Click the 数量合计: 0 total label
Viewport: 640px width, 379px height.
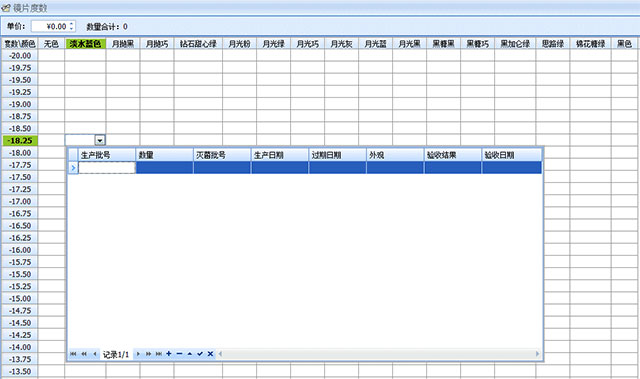[107, 27]
